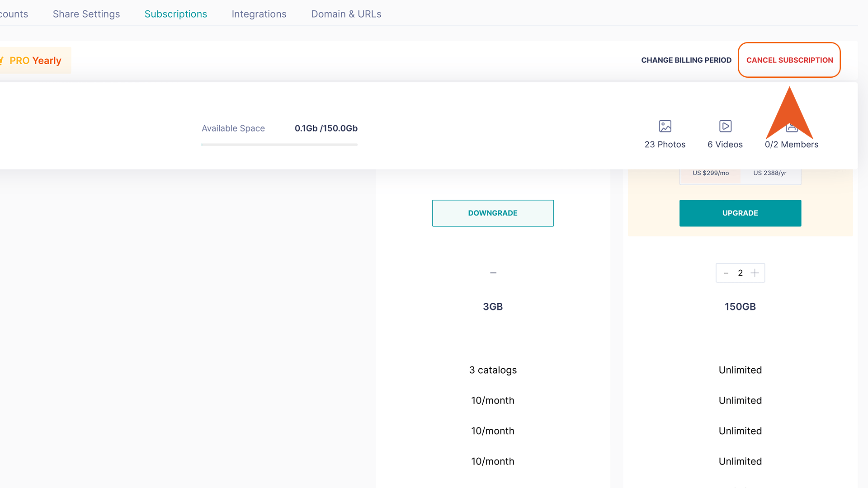
Task: Select the US 2388/yr billing option
Action: point(770,173)
